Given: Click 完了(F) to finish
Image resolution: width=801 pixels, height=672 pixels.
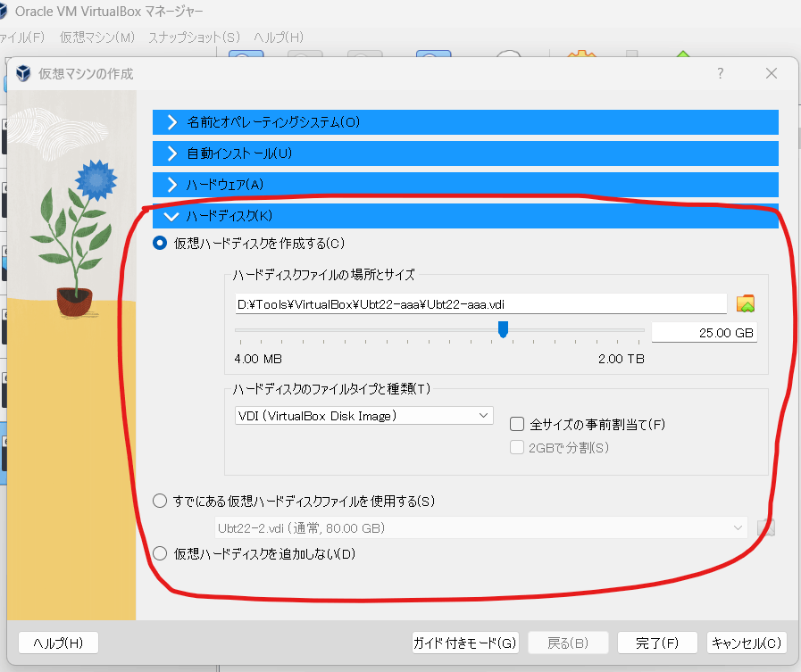Looking at the screenshot, I should [657, 643].
